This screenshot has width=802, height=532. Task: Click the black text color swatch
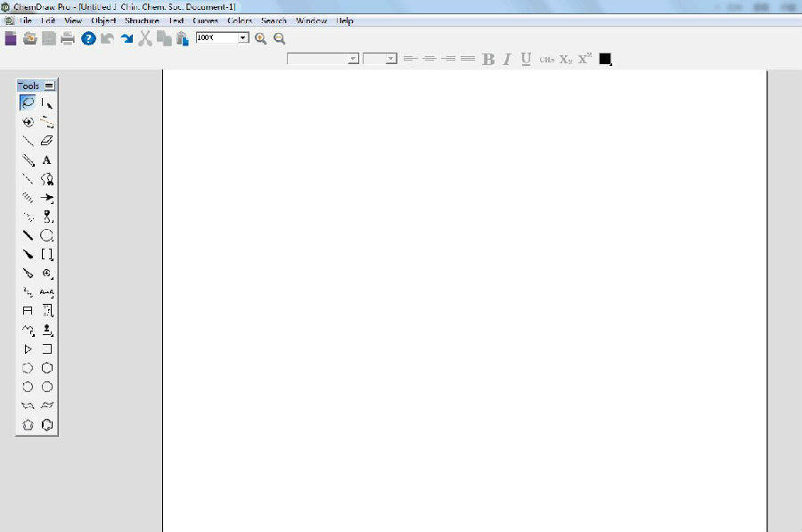605,59
